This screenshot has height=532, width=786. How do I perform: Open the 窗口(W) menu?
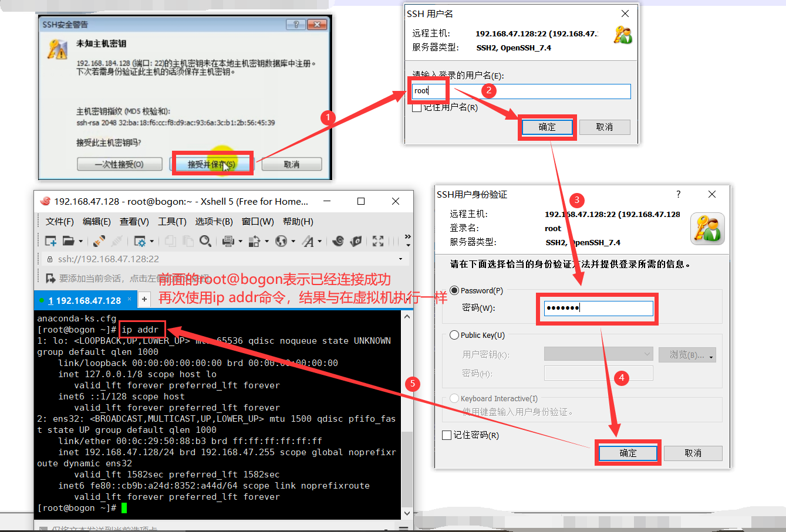[x=258, y=221]
